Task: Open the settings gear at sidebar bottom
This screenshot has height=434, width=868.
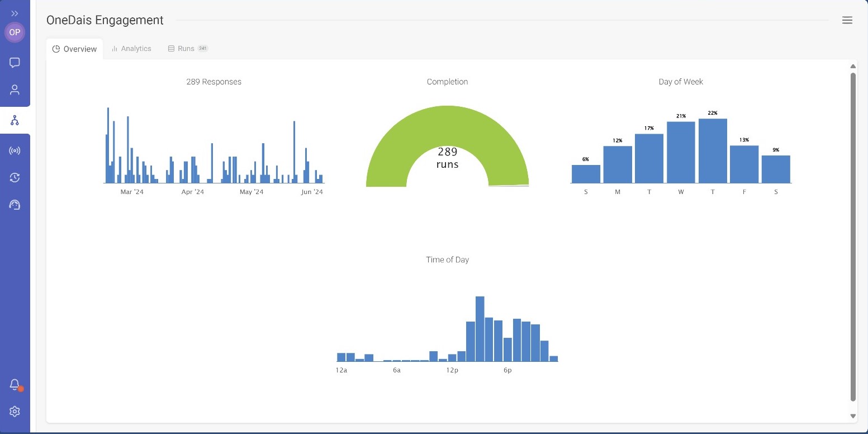Action: (15, 412)
